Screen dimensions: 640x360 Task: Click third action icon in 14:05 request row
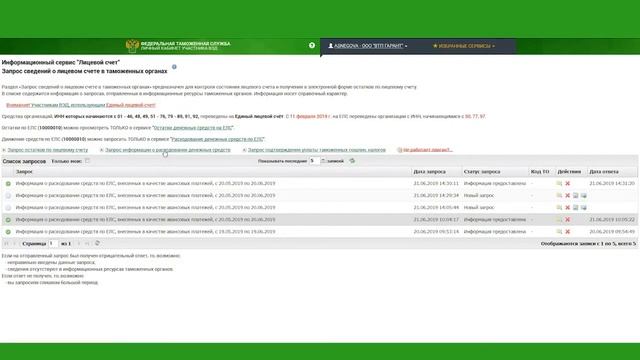pos(576,208)
